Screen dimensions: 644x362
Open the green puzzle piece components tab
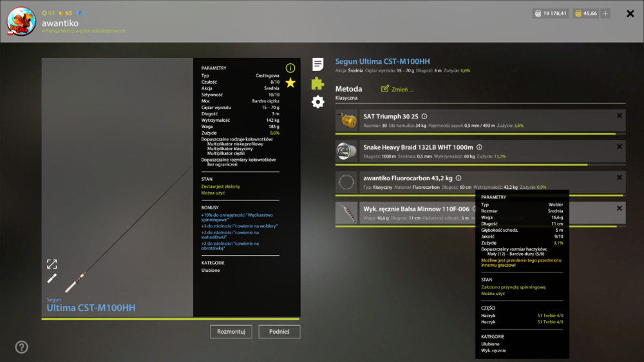pyautogui.click(x=317, y=83)
